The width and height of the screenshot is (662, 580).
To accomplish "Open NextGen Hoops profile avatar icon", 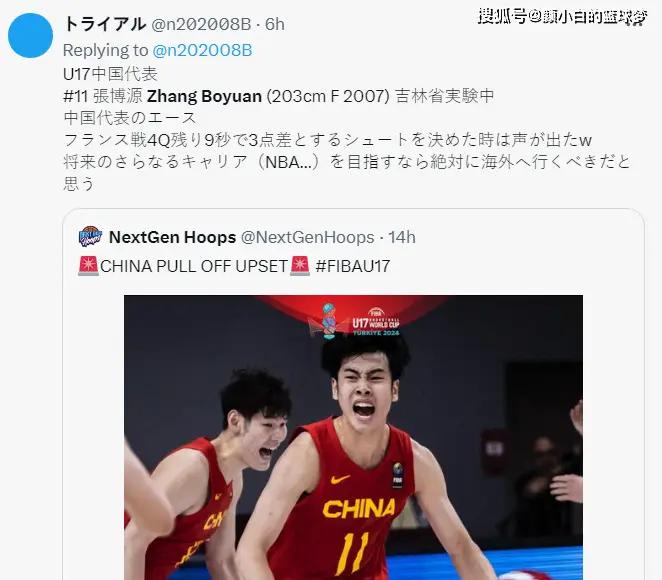I will coord(90,236).
